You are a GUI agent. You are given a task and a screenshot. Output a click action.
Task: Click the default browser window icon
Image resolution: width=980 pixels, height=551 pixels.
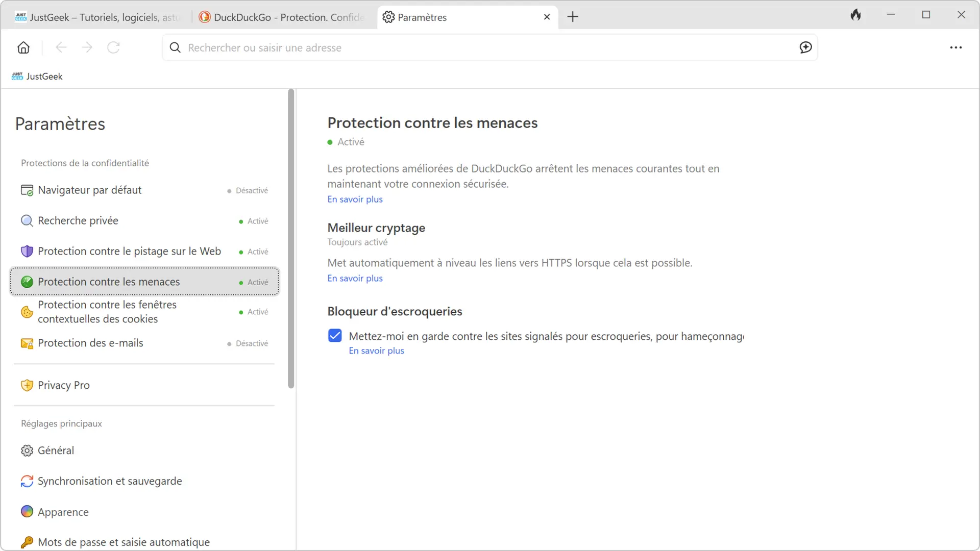(27, 190)
